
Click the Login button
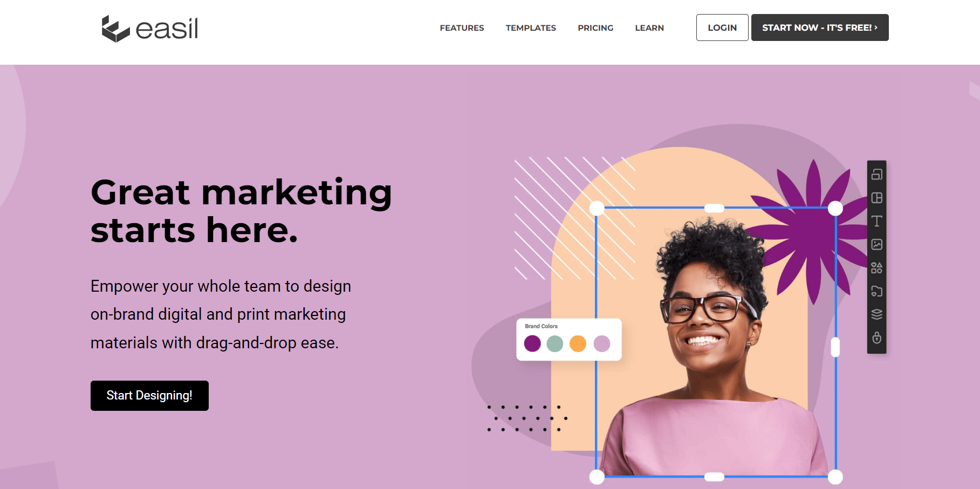tap(722, 27)
